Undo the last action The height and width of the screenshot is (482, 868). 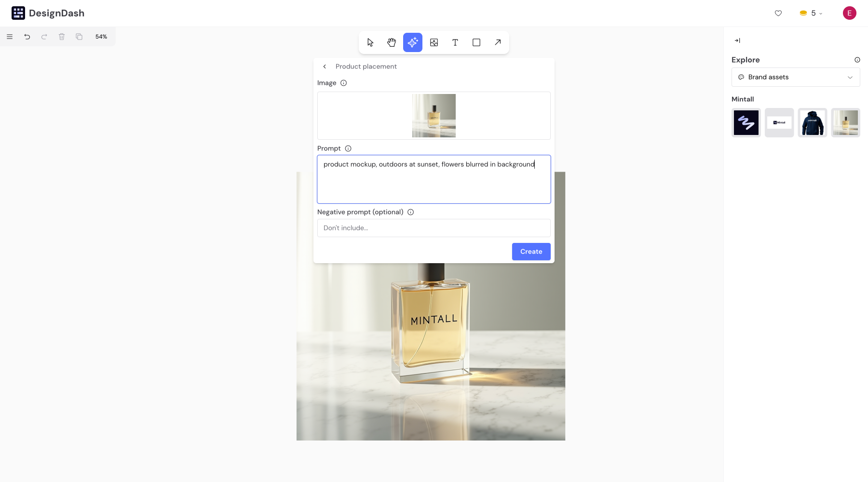tap(27, 37)
